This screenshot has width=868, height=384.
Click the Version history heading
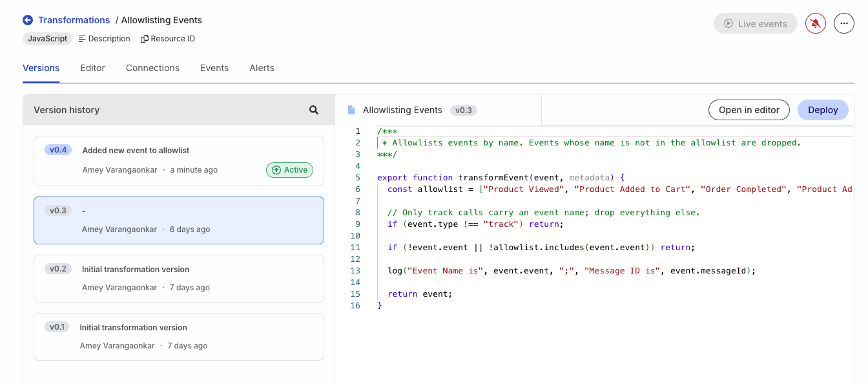67,110
